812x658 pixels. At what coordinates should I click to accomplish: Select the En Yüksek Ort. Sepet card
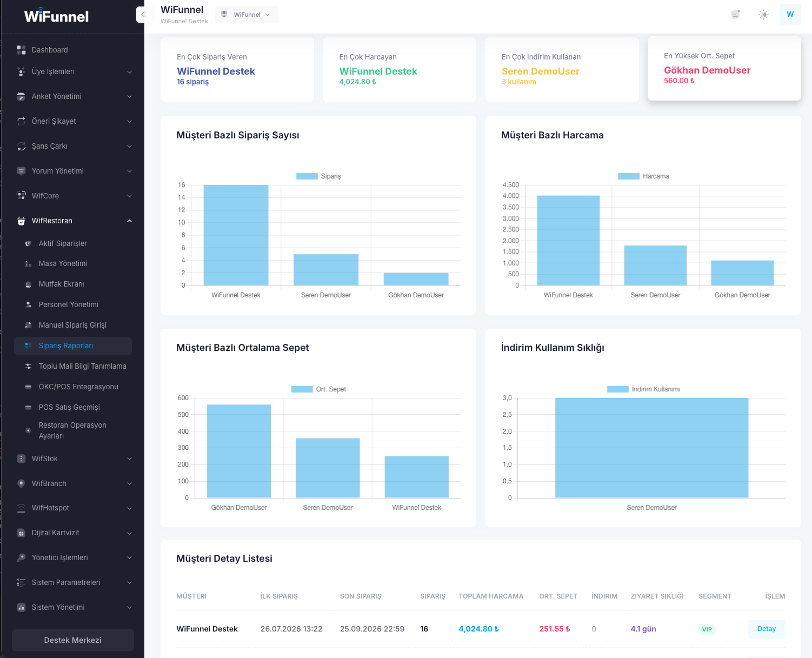click(x=724, y=68)
